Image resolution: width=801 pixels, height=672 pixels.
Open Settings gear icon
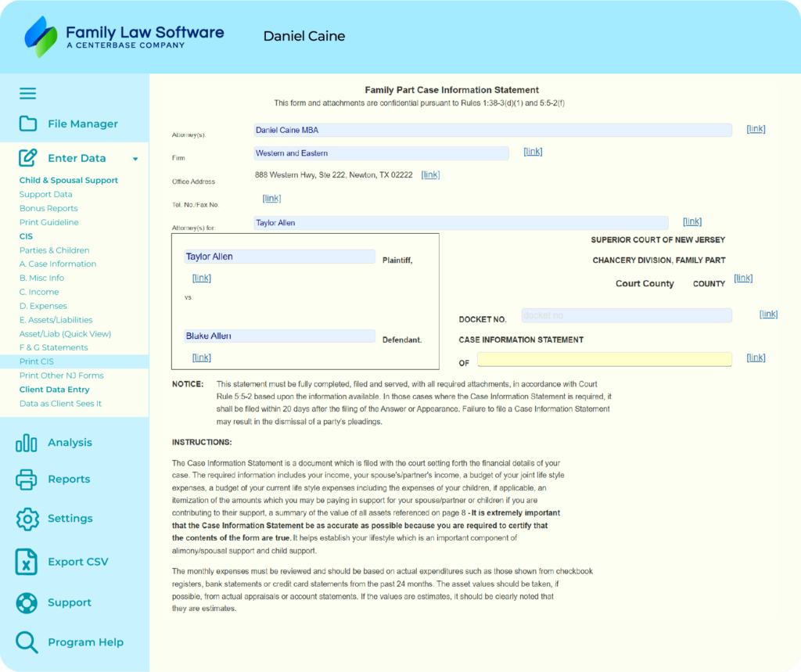(x=27, y=519)
